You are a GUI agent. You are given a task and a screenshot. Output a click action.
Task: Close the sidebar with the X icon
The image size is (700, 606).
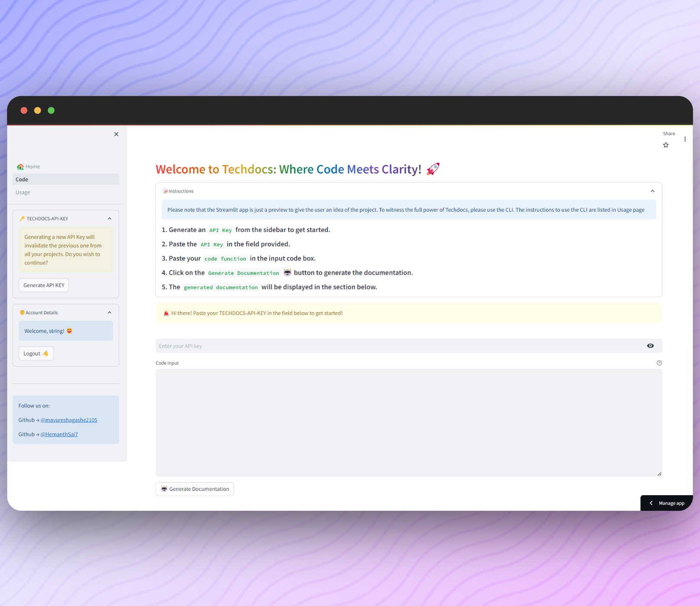click(x=116, y=134)
